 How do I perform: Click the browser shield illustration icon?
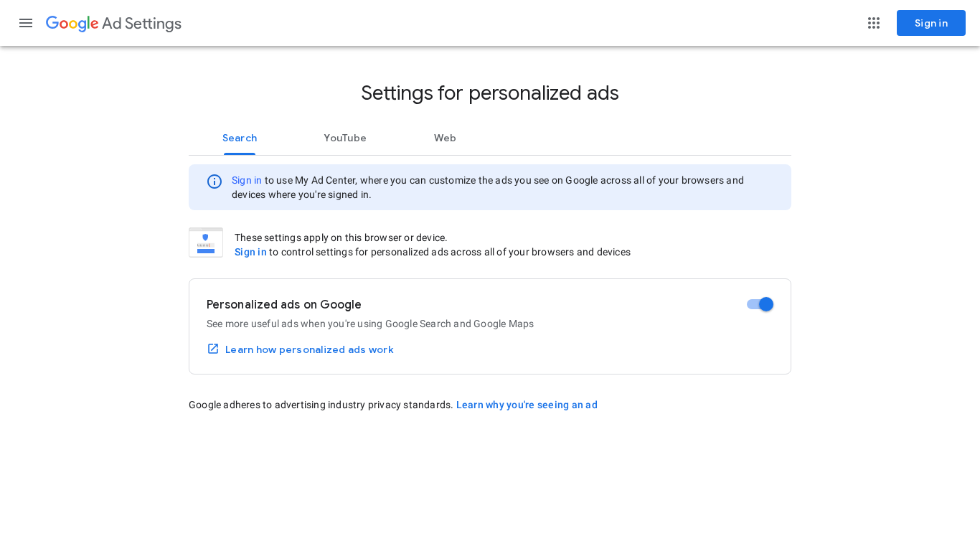pyautogui.click(x=206, y=242)
